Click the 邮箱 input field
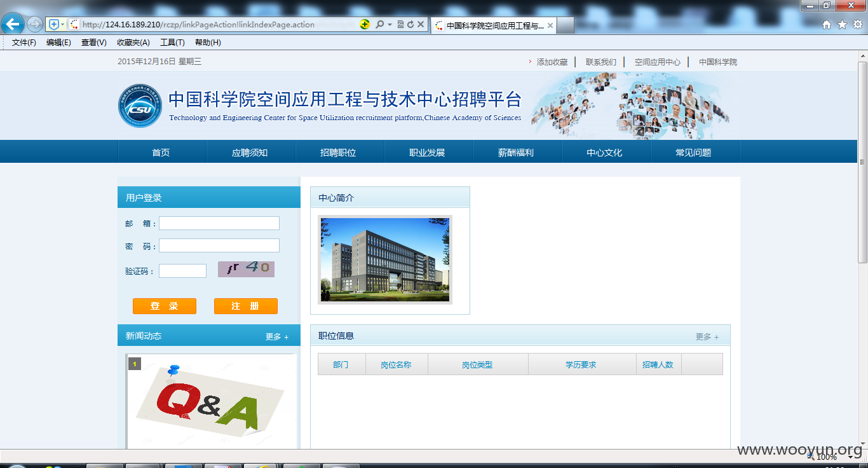Image resolution: width=868 pixels, height=468 pixels. [x=219, y=223]
